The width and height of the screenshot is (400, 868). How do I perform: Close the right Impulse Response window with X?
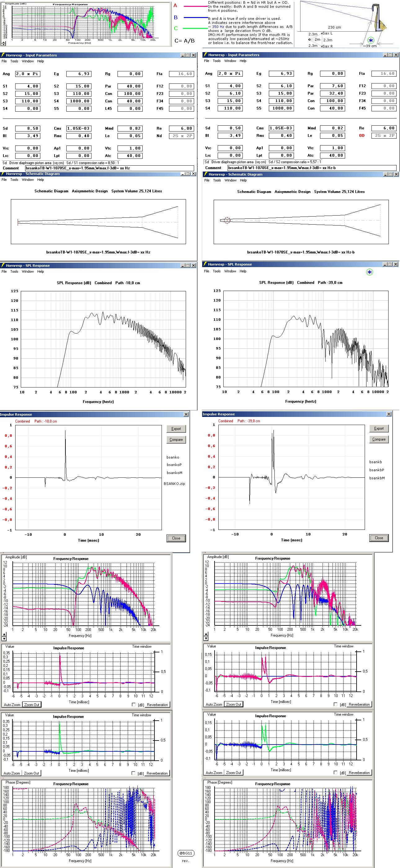pos(389,414)
